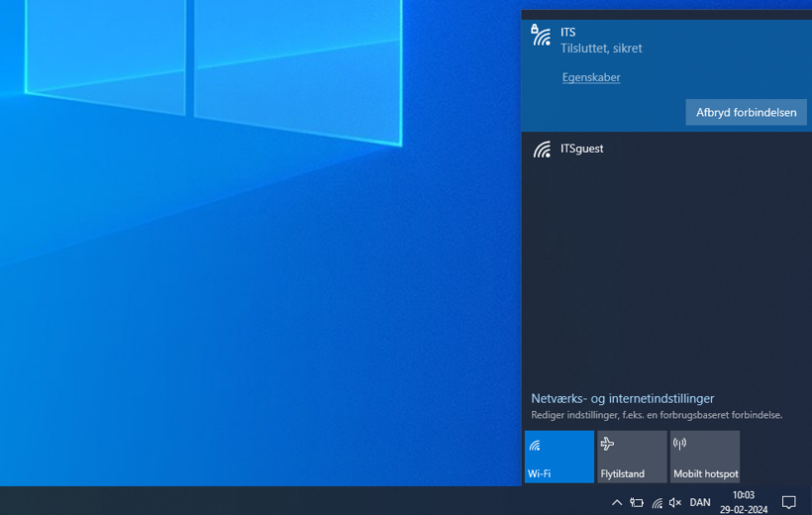Click the muted volume speaker icon

coord(675,502)
